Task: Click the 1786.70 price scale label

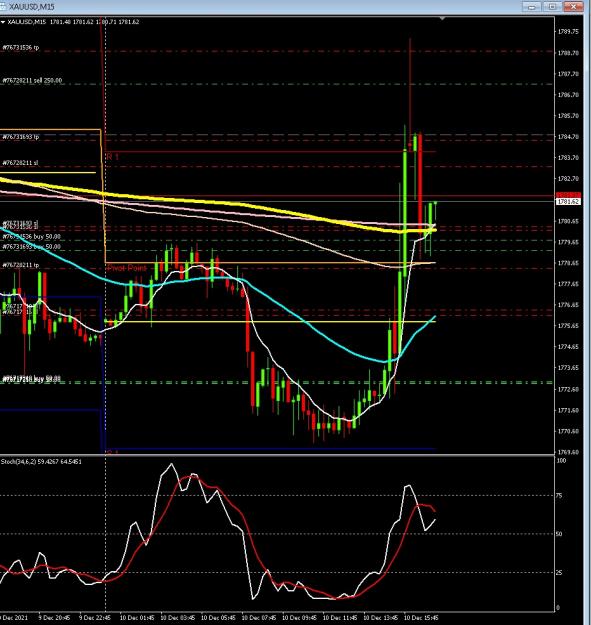Action: (x=568, y=95)
